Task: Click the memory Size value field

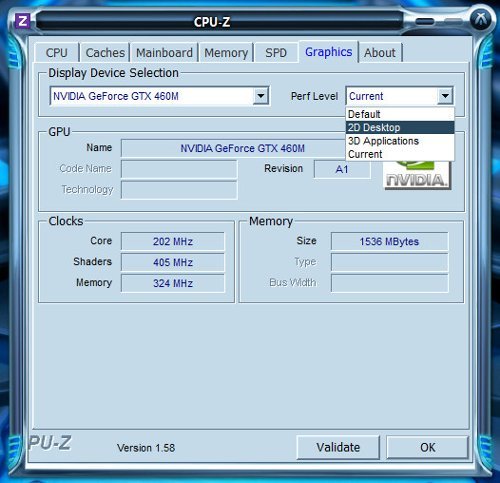Action: pos(389,241)
